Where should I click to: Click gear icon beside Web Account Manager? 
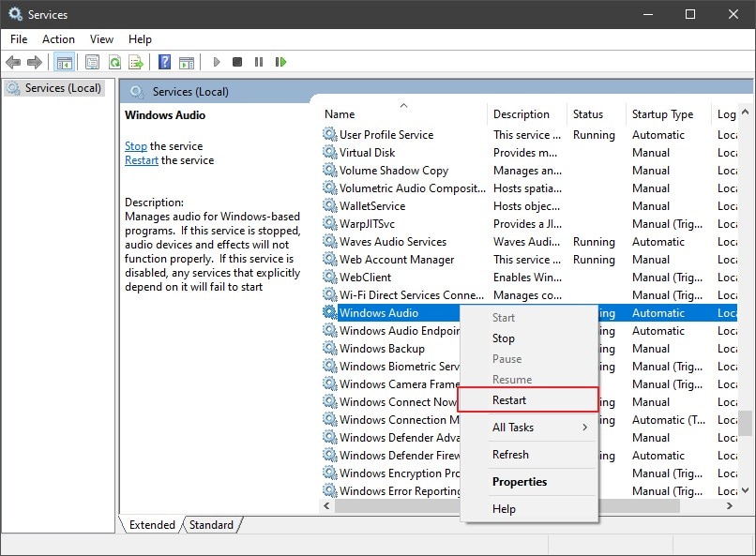tap(330, 259)
